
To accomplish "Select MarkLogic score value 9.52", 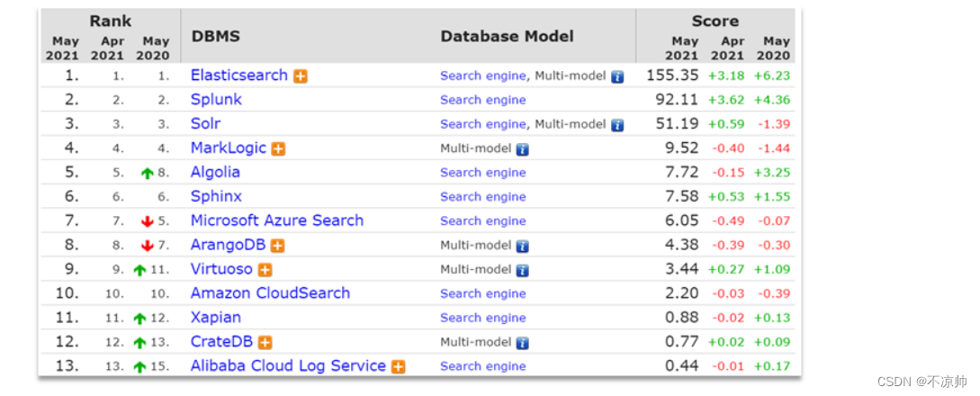I will point(682,148).
